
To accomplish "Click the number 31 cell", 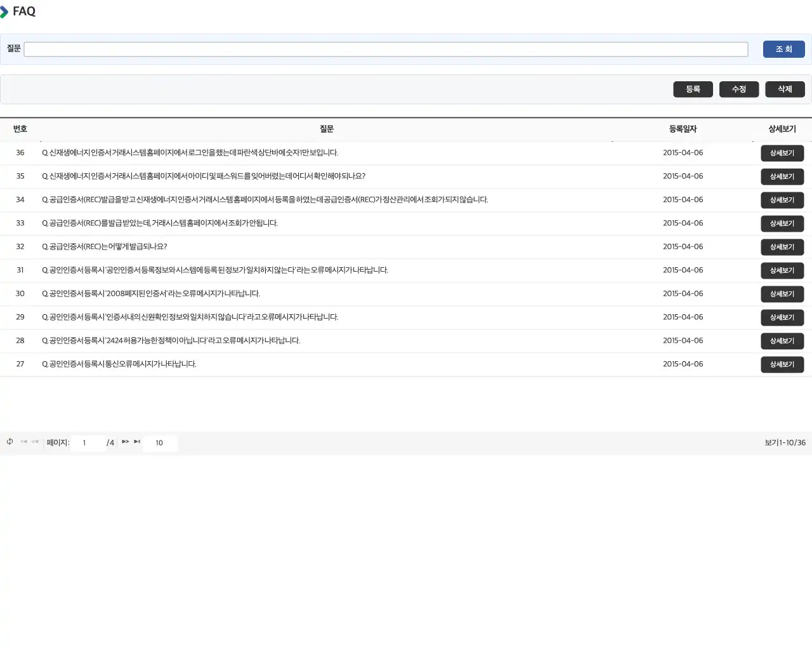I will (20, 270).
